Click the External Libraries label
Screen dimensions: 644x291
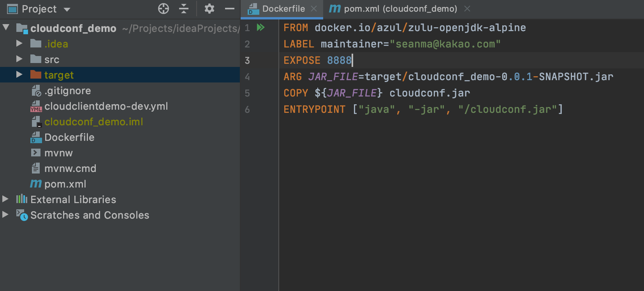(x=73, y=200)
